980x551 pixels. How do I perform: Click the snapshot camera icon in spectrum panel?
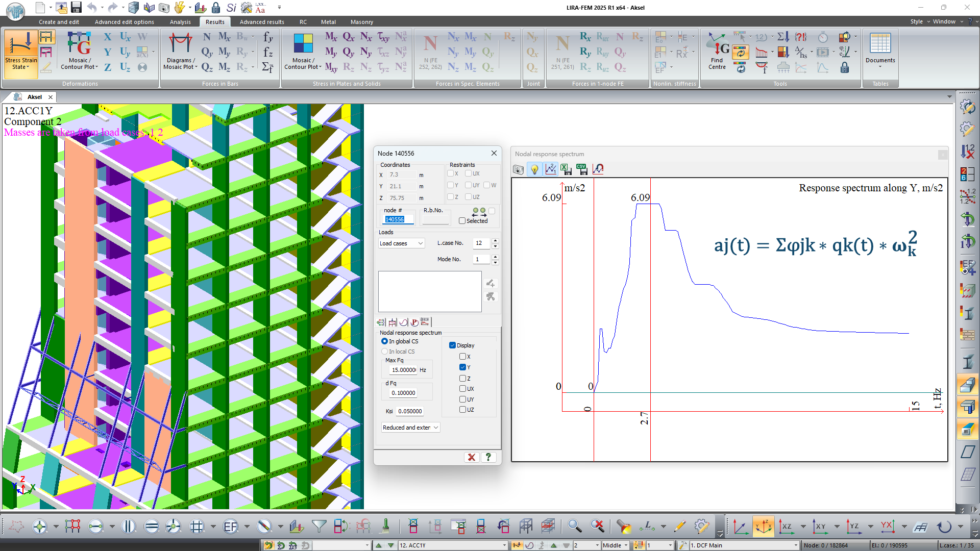(x=518, y=169)
